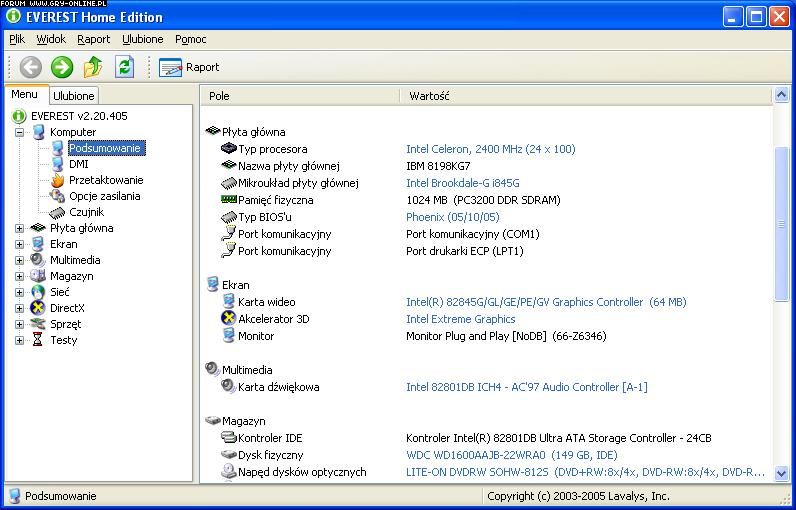Select the Czujnik sensor tree item

coord(86,212)
